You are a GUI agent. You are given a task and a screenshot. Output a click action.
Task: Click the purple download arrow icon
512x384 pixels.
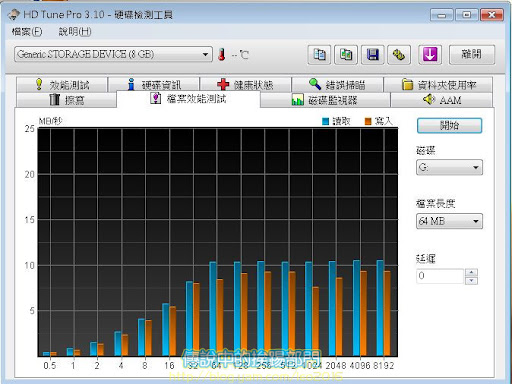pyautogui.click(x=430, y=54)
